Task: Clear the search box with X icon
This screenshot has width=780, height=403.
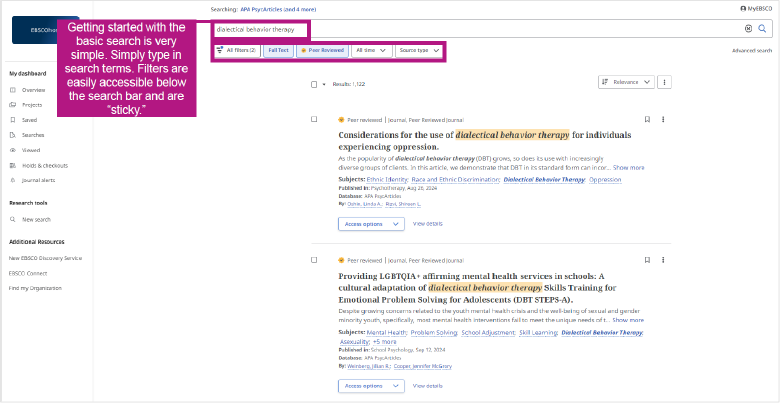Action: click(x=748, y=29)
